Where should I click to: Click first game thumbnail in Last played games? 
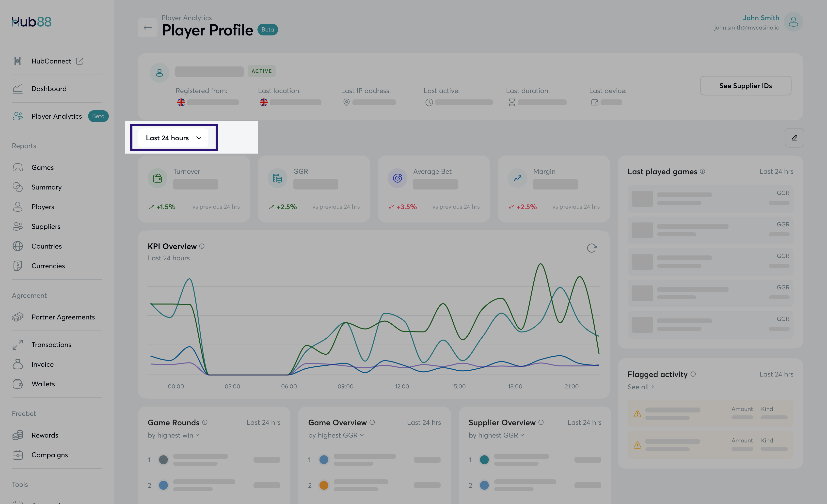[642, 199]
